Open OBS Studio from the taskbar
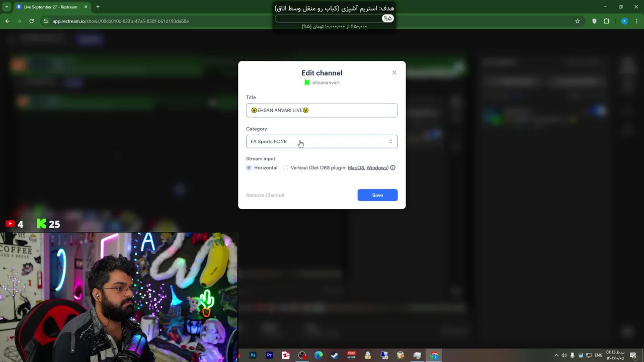Viewport: 644px width, 362px height. pyautogui.click(x=302, y=355)
